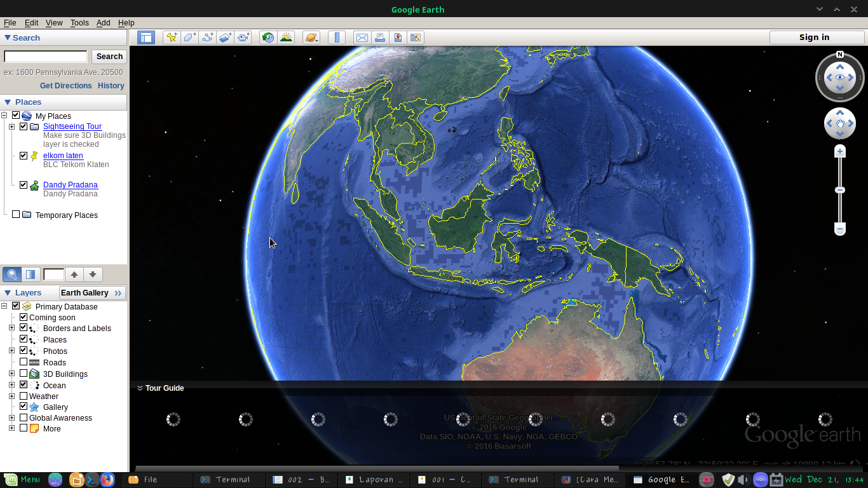Open the Earth Gallery button
The image size is (868, 488).
pos(93,293)
